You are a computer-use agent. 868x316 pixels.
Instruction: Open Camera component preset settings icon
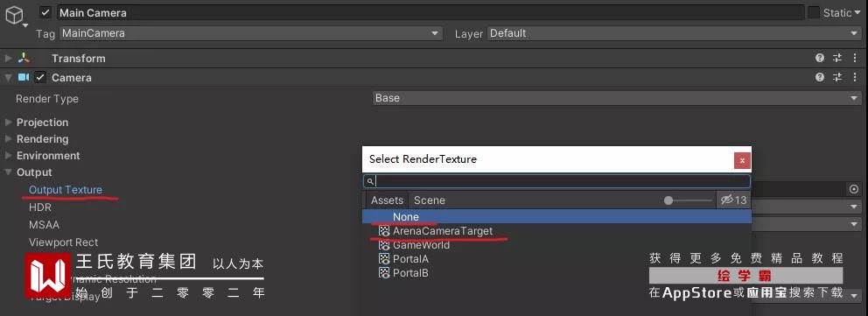coord(837,78)
